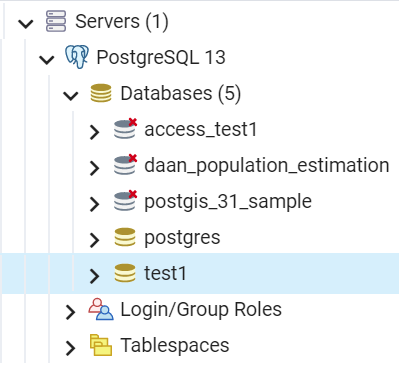Collapse the Servers (1) node

point(26,23)
